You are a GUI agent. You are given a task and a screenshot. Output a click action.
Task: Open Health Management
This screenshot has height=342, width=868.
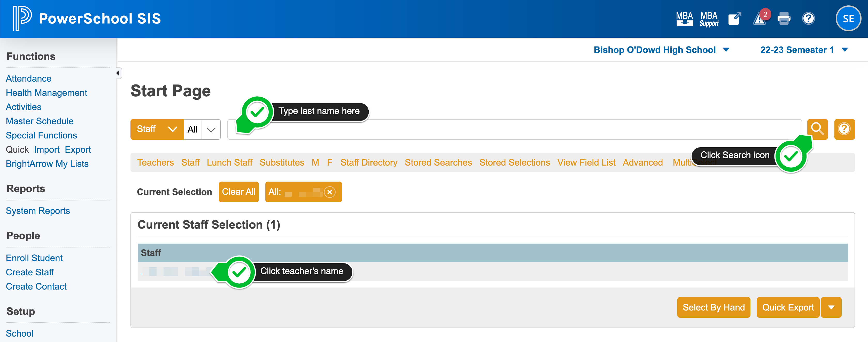pyautogui.click(x=47, y=93)
